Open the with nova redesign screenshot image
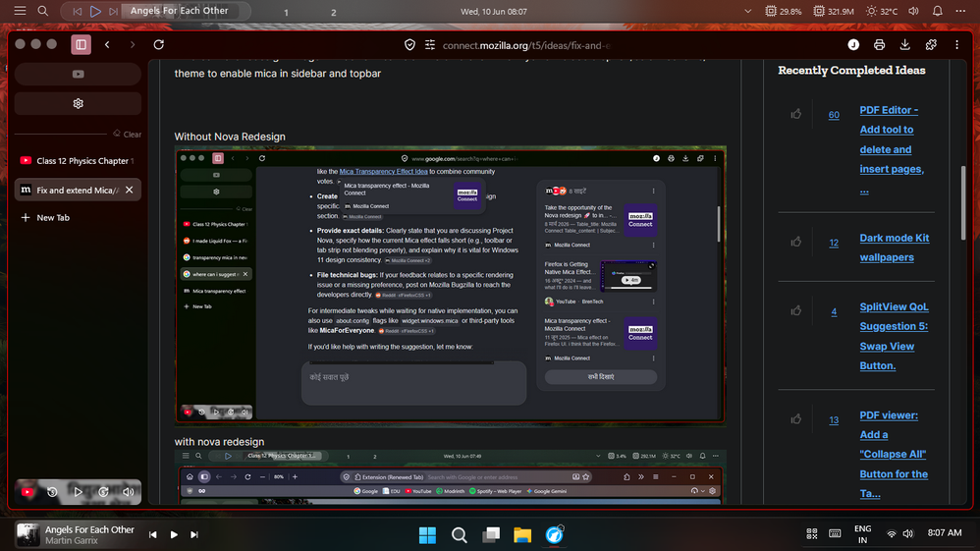Image resolution: width=980 pixels, height=551 pixels. point(451,477)
